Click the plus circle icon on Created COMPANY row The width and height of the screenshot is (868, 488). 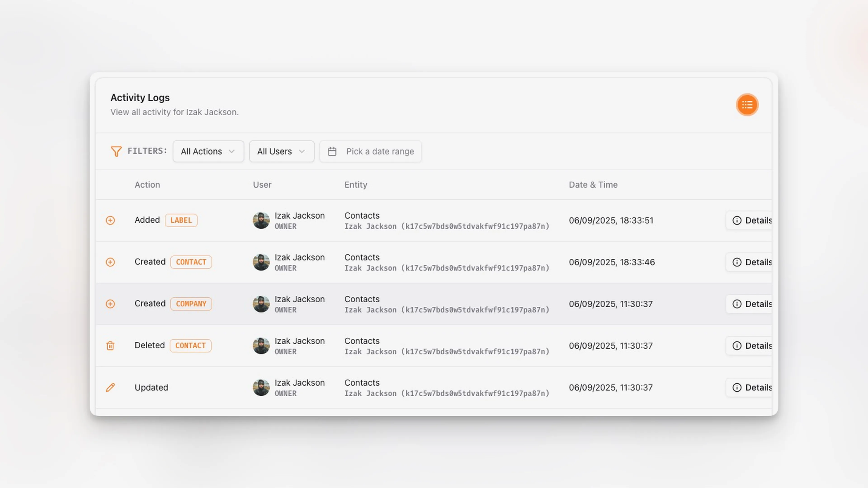pos(110,304)
